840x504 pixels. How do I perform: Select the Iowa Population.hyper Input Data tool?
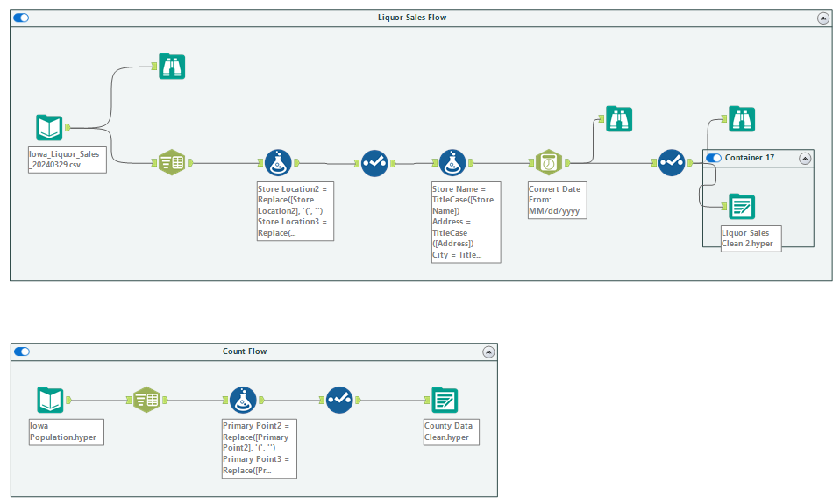[x=50, y=400]
